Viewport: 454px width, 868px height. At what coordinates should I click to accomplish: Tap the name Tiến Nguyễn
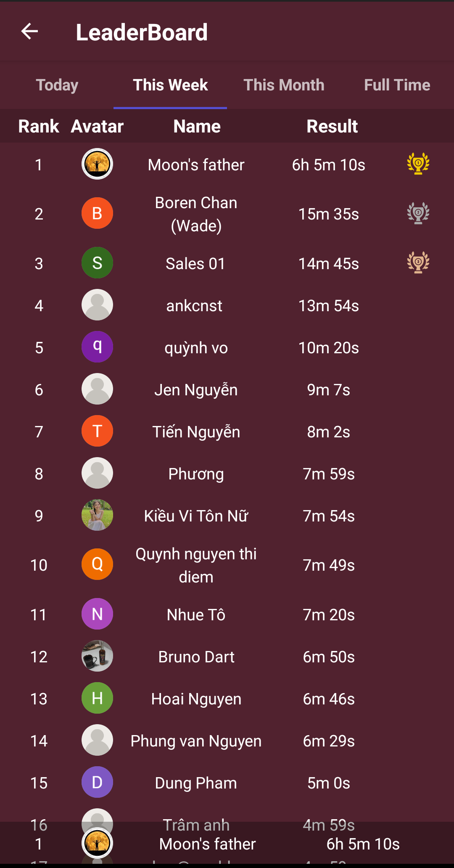point(196,432)
